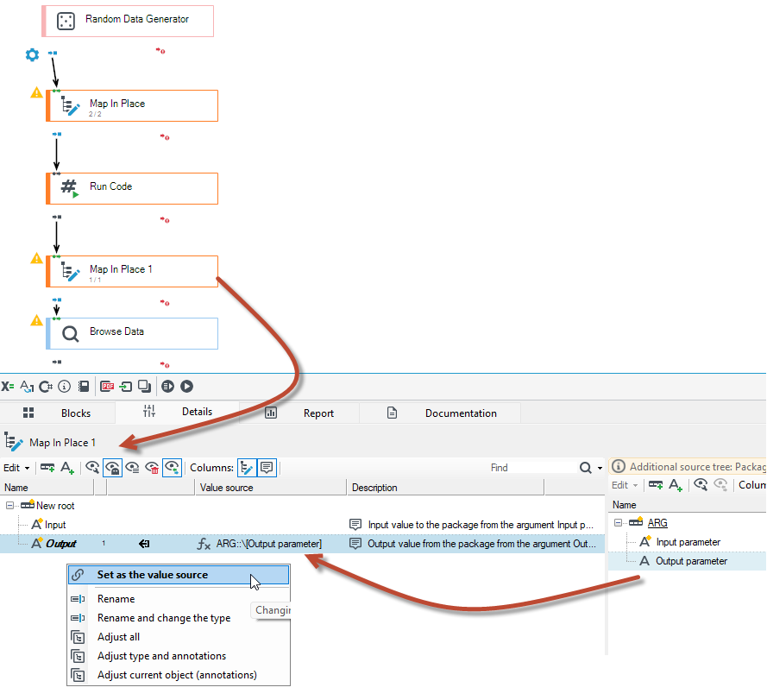Viewport: 767px width, 700px height.
Task: Click the blue gear settings icon on canvas
Action: tap(32, 55)
